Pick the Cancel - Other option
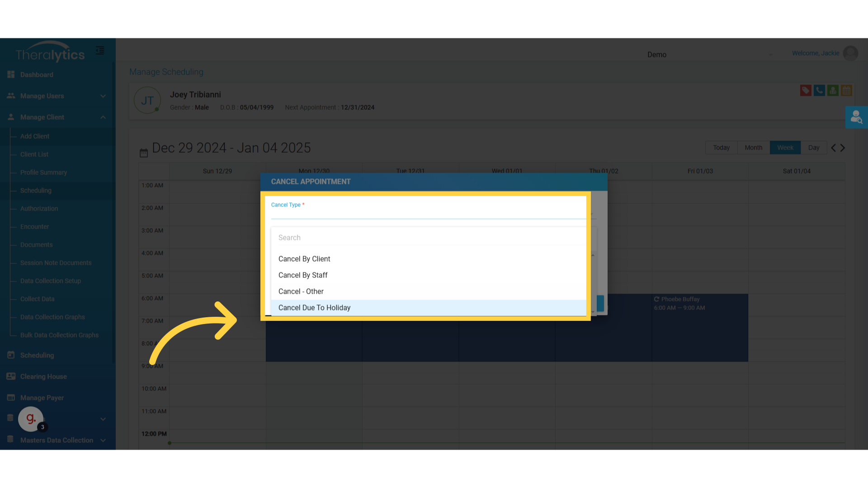This screenshot has width=868, height=488. click(301, 291)
